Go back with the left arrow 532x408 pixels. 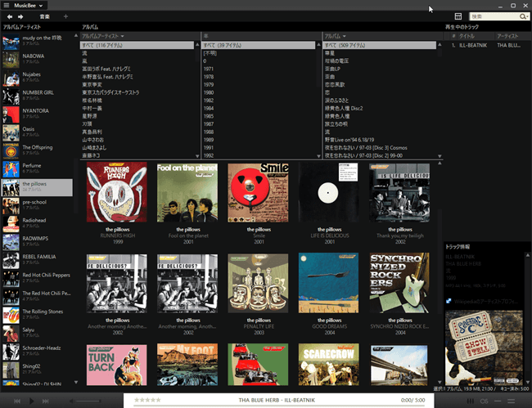10,16
